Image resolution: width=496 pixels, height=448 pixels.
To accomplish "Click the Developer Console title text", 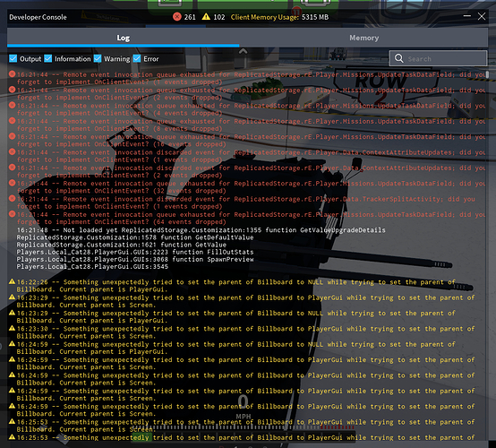I will [x=38, y=17].
